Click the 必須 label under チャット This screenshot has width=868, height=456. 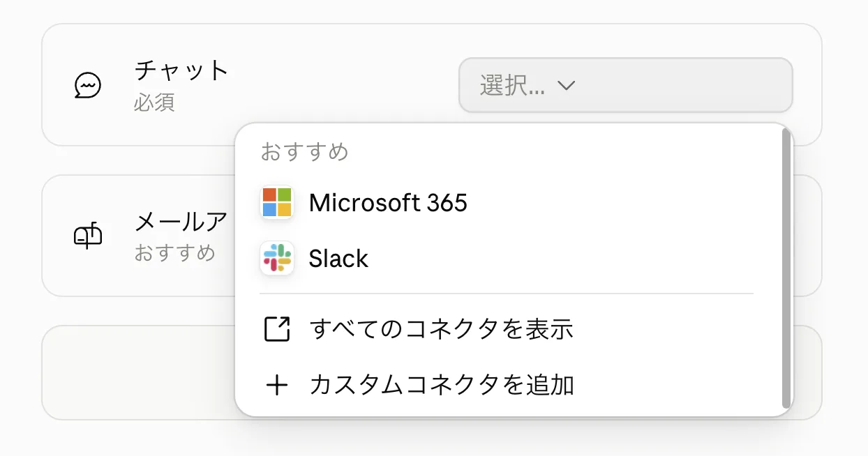click(x=154, y=102)
